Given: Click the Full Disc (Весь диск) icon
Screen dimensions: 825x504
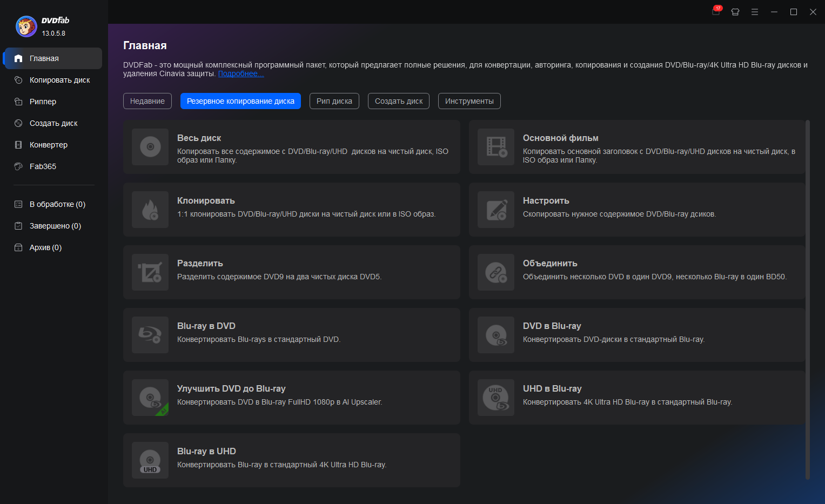Looking at the screenshot, I should 150,147.
